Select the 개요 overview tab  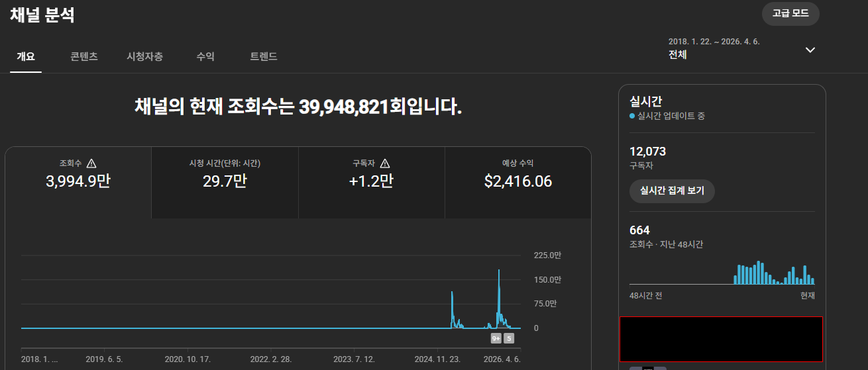click(x=26, y=57)
